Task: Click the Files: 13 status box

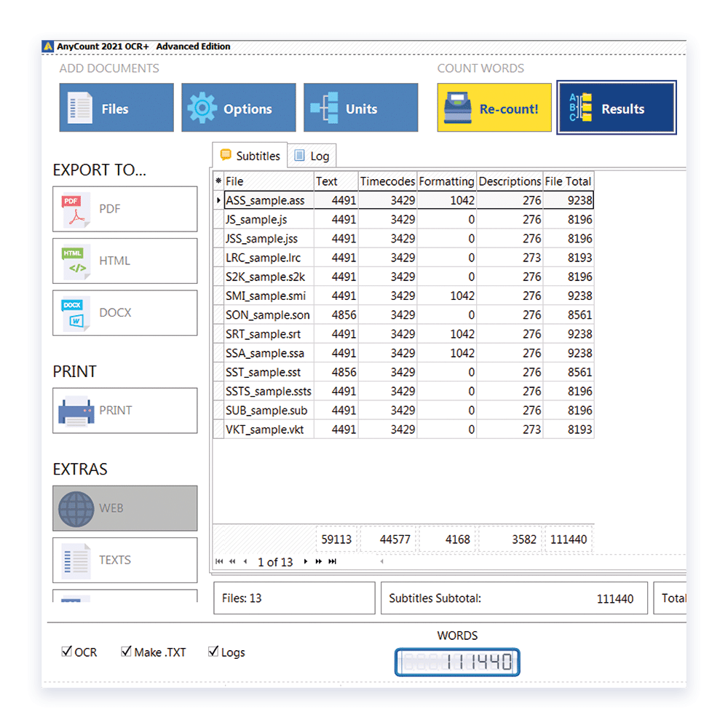Action: point(294,598)
